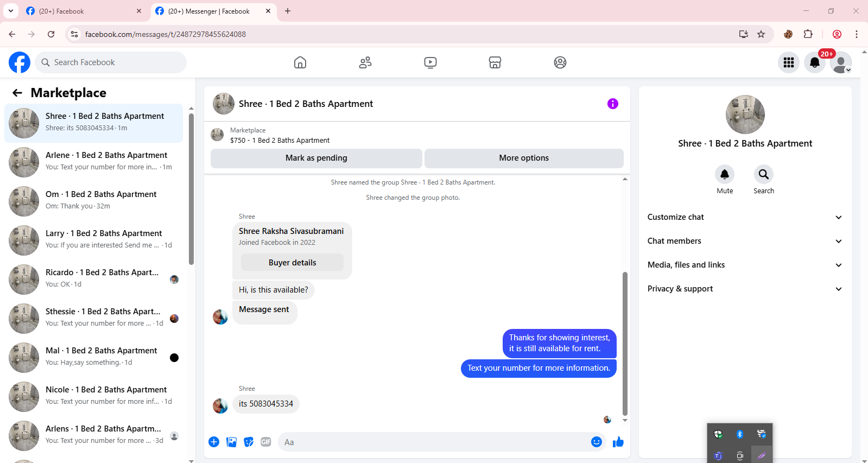The height and width of the screenshot is (463, 868).
Task: Open the Chrome tab search dropdown
Action: pyautogui.click(x=11, y=11)
